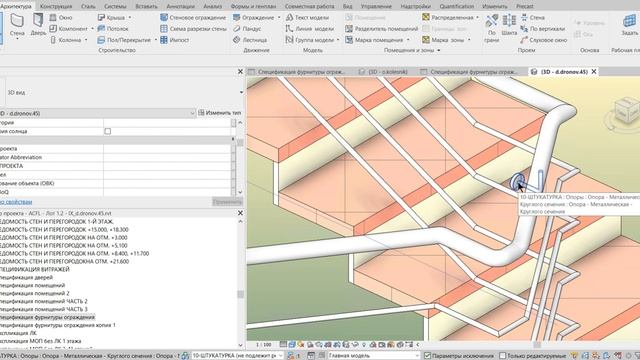Close the 3D - d.dronov.45 view tab

[594, 71]
